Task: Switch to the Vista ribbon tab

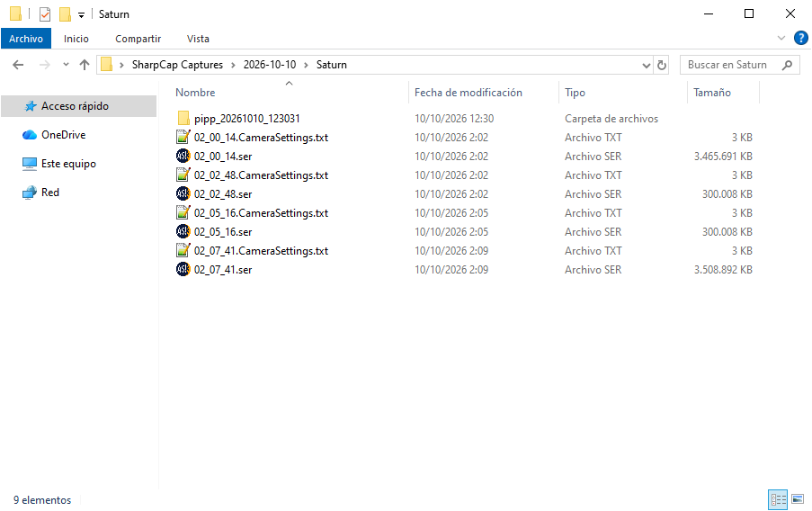Action: click(198, 39)
